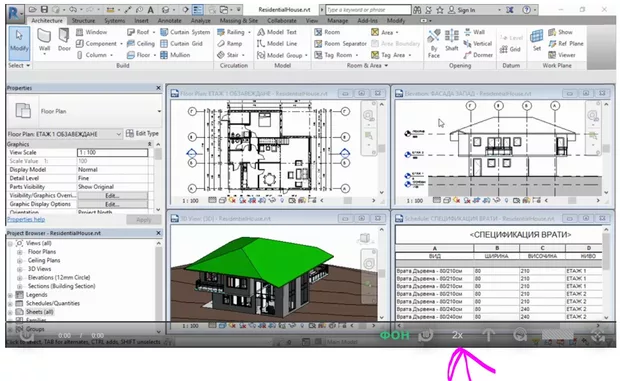The image size is (620, 381).
Task: Switch to the Annotate ribbon tab
Action: 170,21
